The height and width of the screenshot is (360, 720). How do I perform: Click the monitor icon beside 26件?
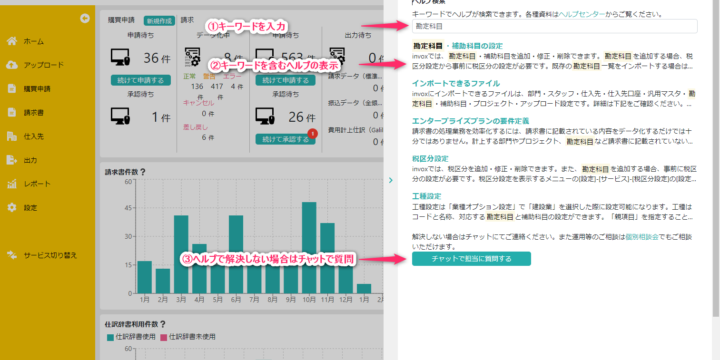coord(265,116)
